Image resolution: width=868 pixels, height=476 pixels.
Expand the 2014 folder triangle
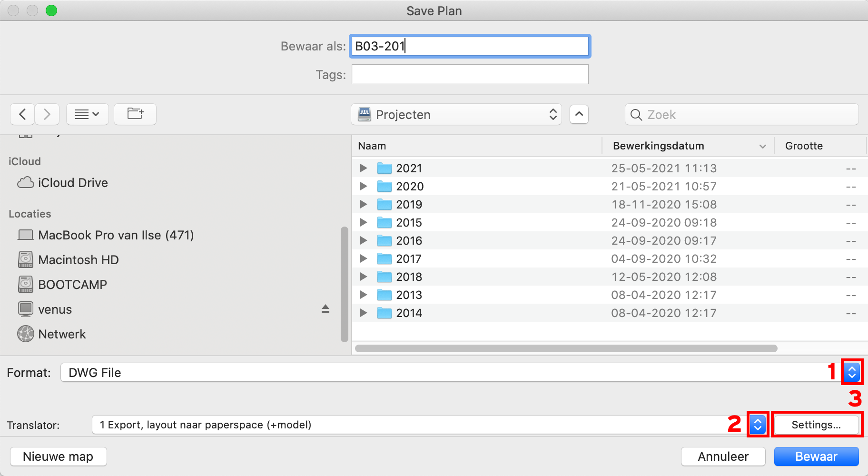(x=364, y=313)
